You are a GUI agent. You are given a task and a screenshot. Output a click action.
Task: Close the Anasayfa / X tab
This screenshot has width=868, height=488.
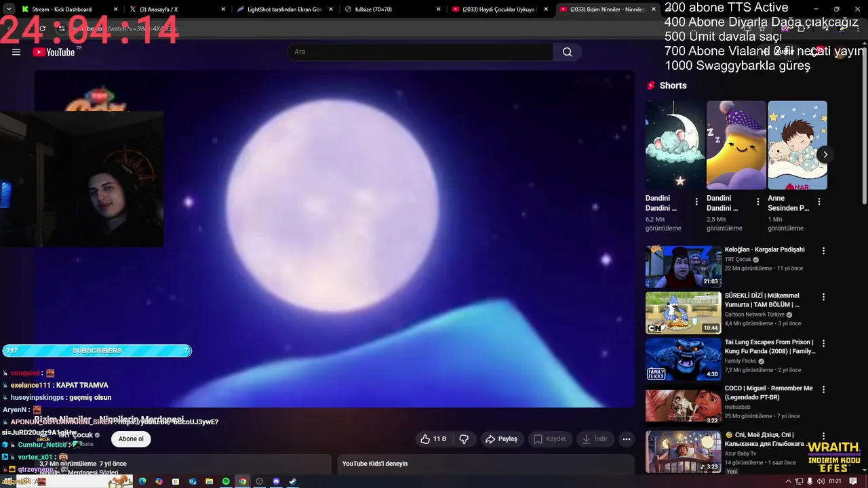pos(223,9)
